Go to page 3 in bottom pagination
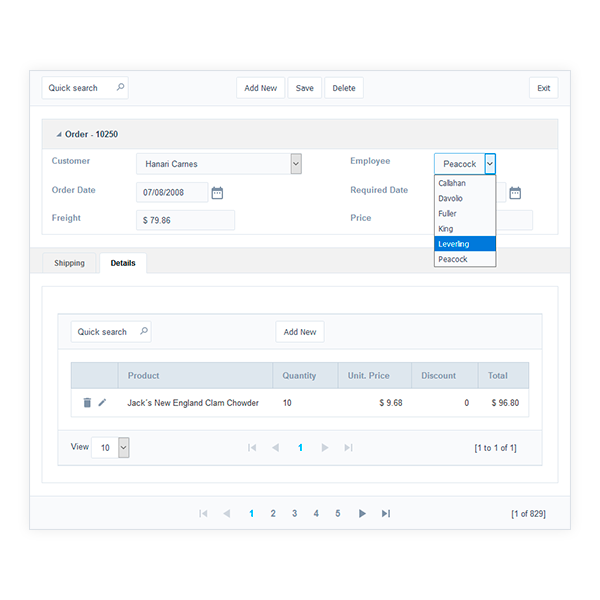This screenshot has height=600, width=600. [x=294, y=514]
